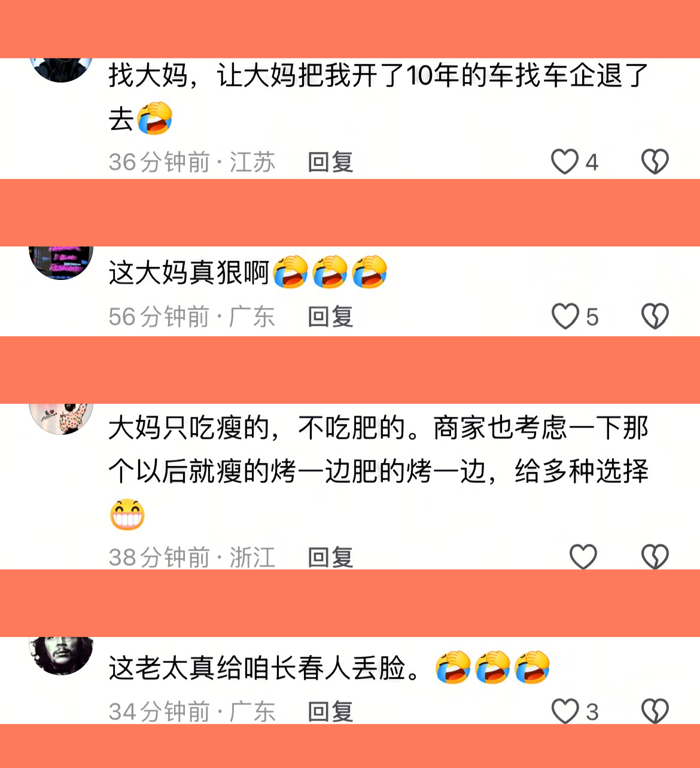Dislike the 36分钟前 Jiangsu comment

[x=655, y=161]
